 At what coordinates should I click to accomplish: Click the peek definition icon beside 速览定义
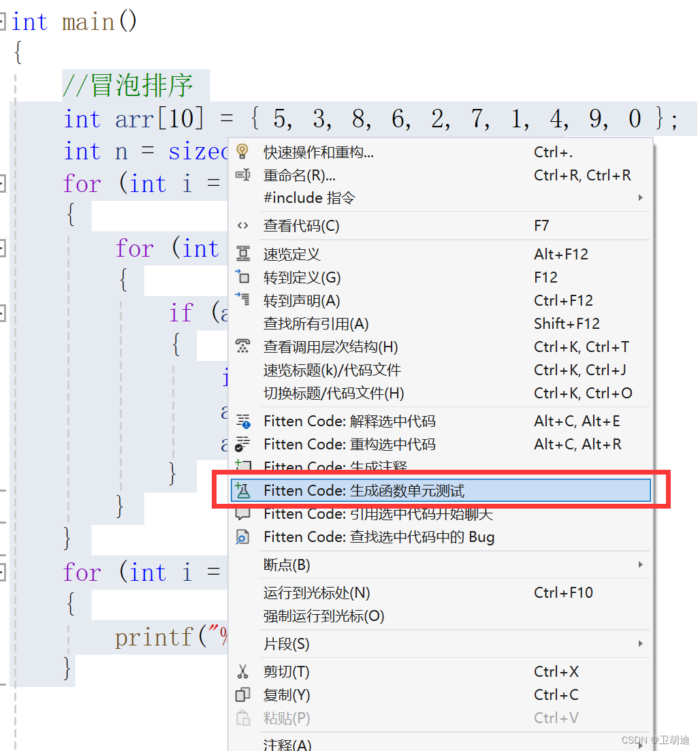[243, 254]
